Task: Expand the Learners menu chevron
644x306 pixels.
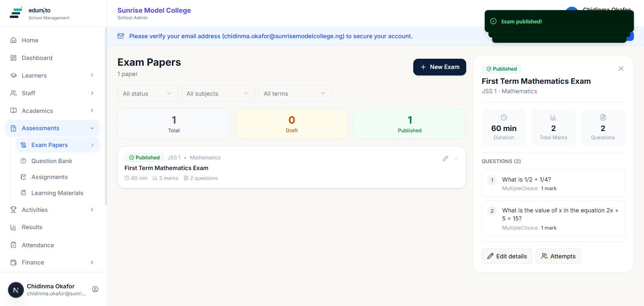Action: point(92,76)
